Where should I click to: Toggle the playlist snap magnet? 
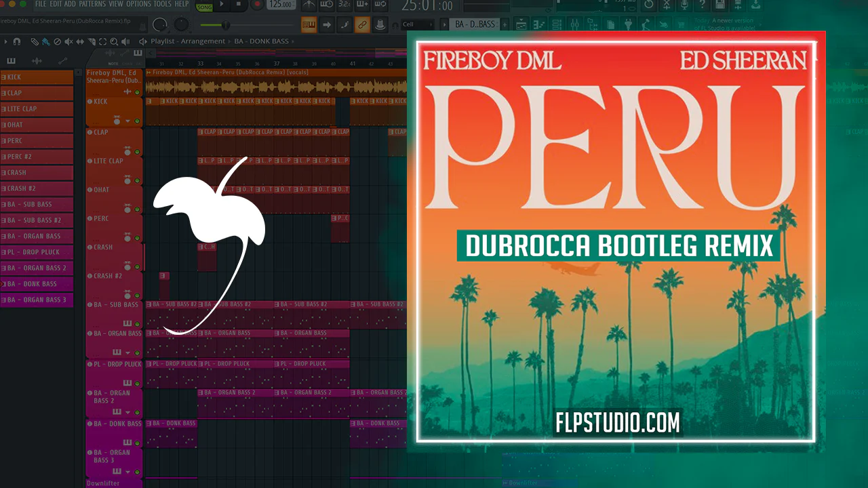point(17,41)
